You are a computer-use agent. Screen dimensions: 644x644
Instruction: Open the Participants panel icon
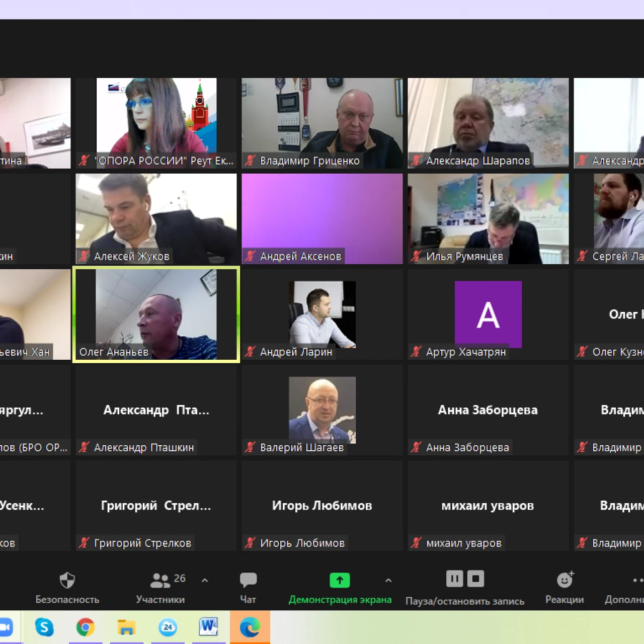coord(160,581)
